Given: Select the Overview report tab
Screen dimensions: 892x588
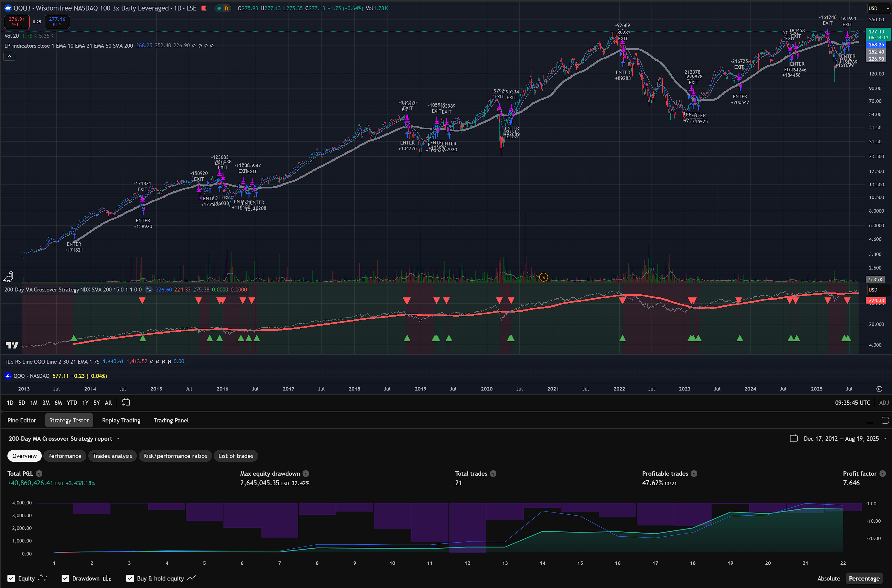Looking at the screenshot, I should pos(24,456).
